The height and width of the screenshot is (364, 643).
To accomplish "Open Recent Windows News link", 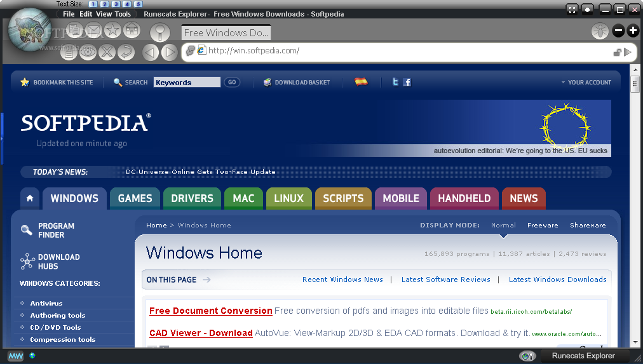I will [342, 280].
